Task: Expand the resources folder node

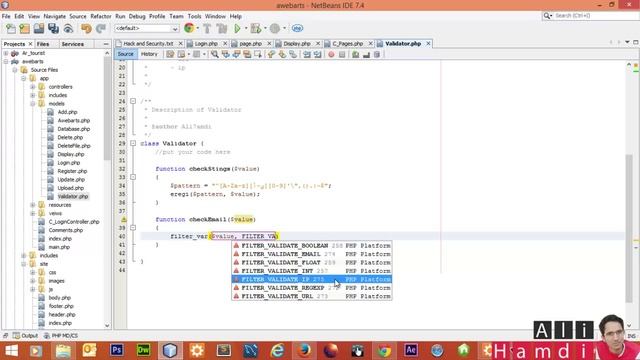Action: (x=33, y=205)
